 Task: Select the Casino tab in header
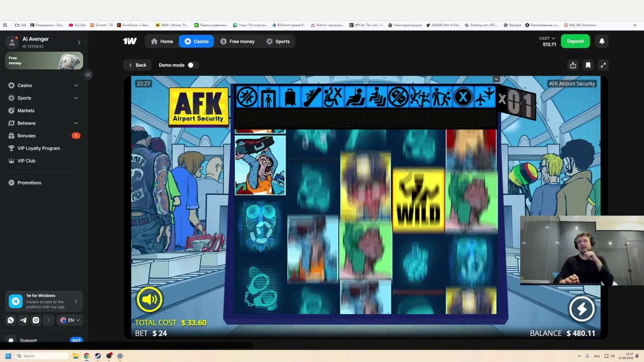pos(196,41)
